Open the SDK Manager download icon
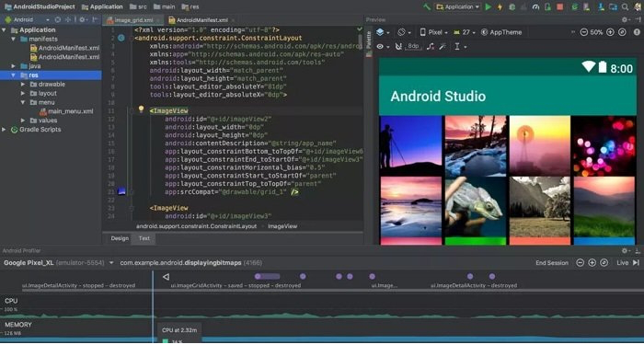 (x=602, y=7)
